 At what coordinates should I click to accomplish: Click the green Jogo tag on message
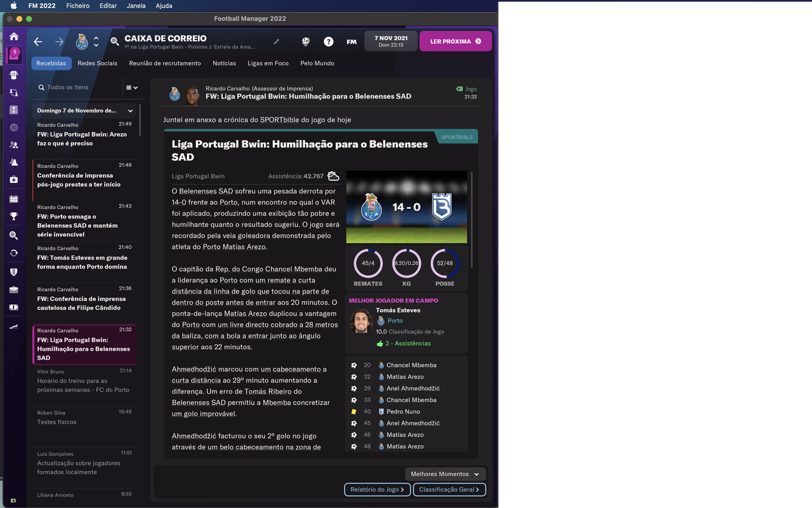tap(467, 89)
